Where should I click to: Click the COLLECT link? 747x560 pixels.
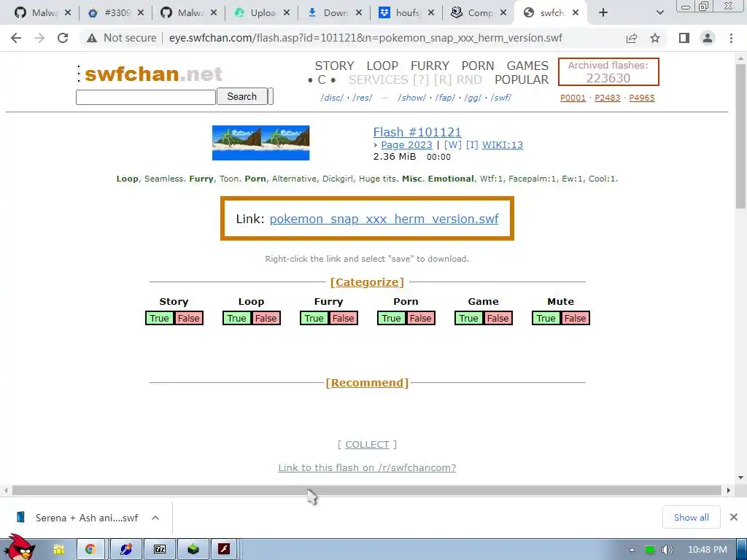[367, 445]
